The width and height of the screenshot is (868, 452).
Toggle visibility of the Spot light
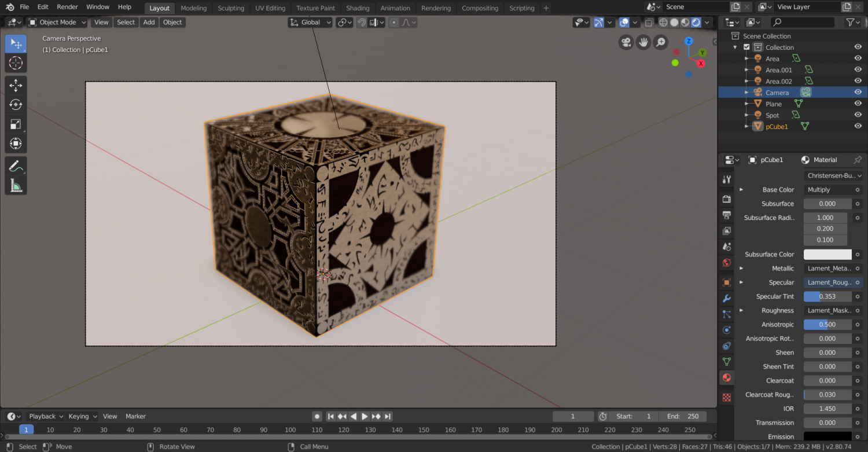click(x=858, y=115)
